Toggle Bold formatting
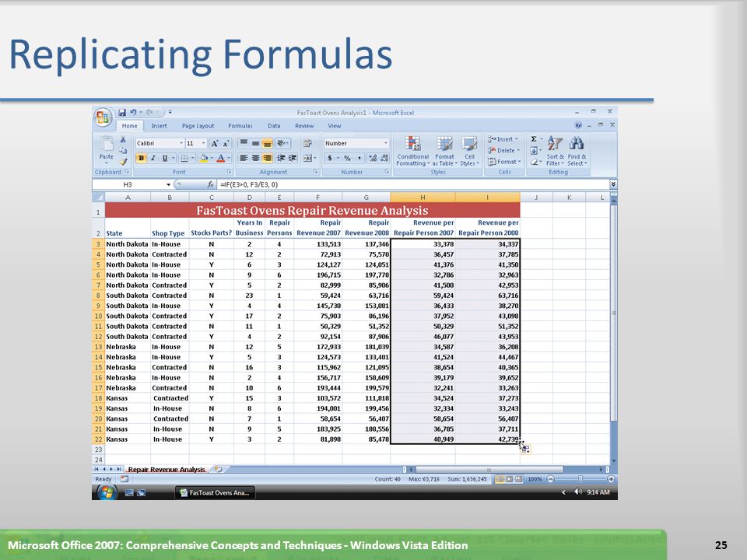The height and width of the screenshot is (560, 747). [x=141, y=158]
